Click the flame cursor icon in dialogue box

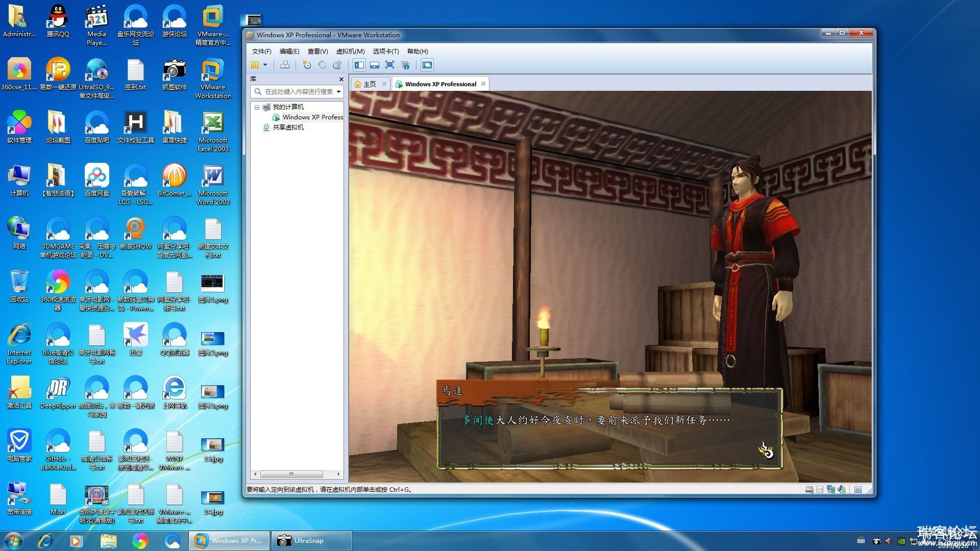(766, 450)
